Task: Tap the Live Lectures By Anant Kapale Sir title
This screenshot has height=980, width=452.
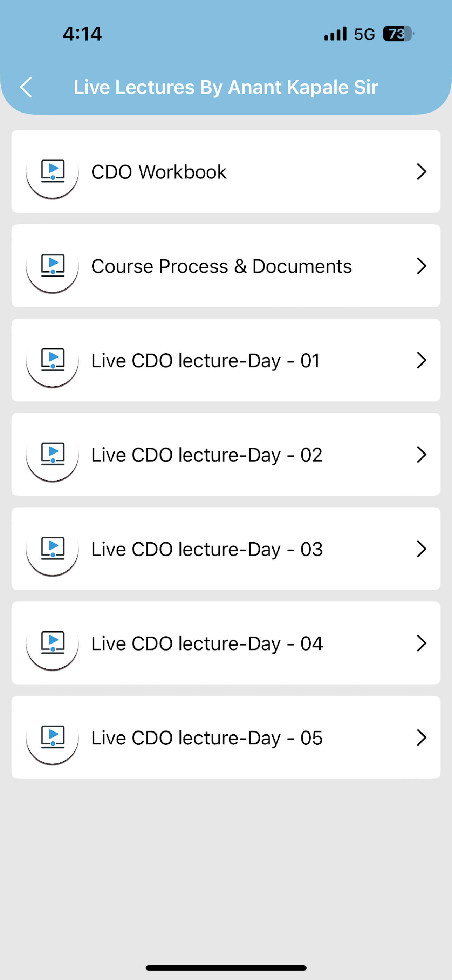Action: point(226,88)
